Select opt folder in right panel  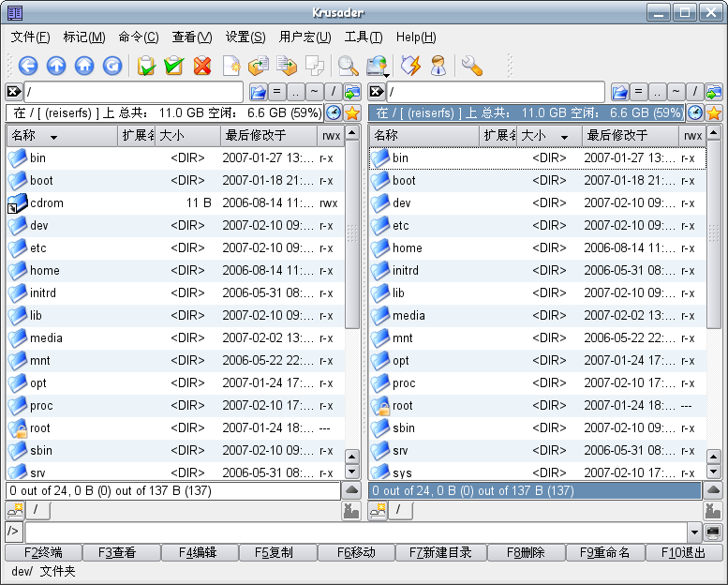[537, 361]
